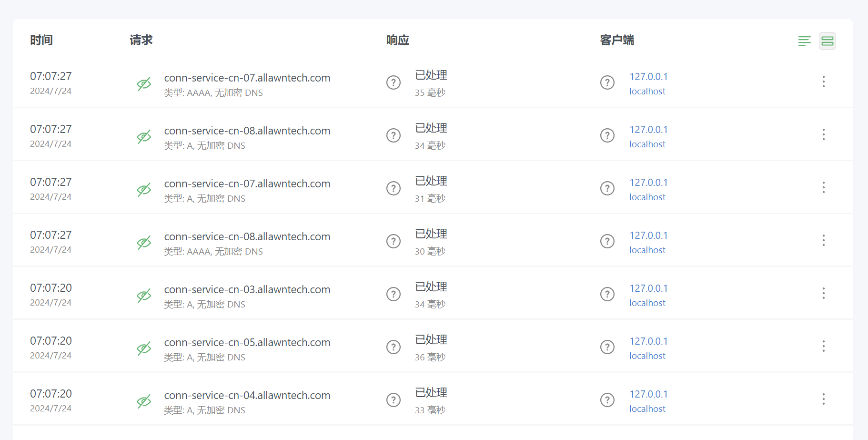Switch to compact list view icon
868x440 pixels.
(x=804, y=41)
